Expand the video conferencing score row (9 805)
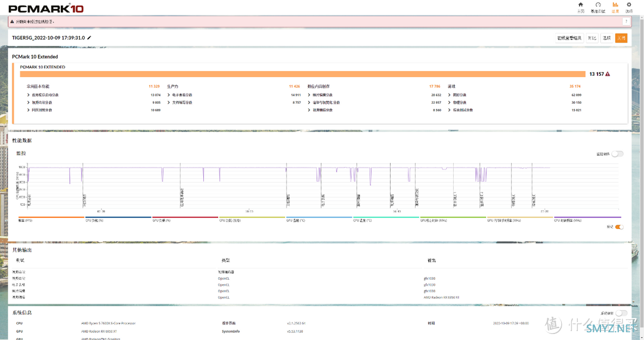Image resolution: width=644 pixels, height=340 pixels. point(94,103)
